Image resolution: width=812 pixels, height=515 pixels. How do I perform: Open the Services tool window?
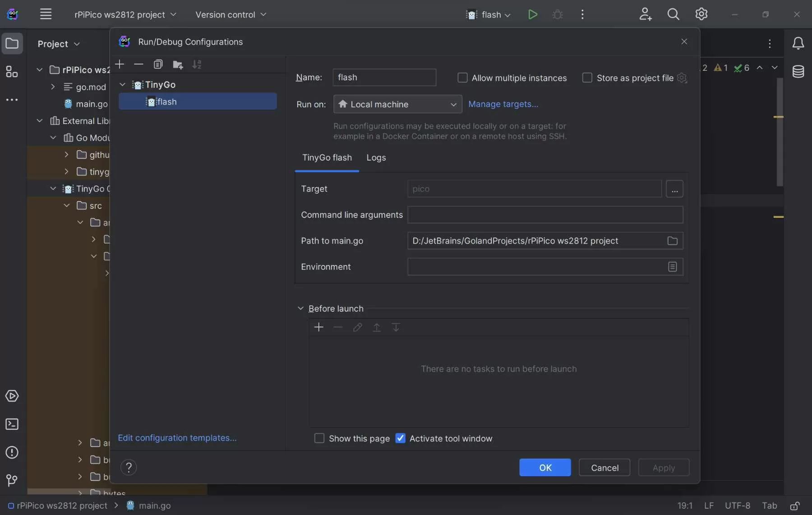coord(12,396)
